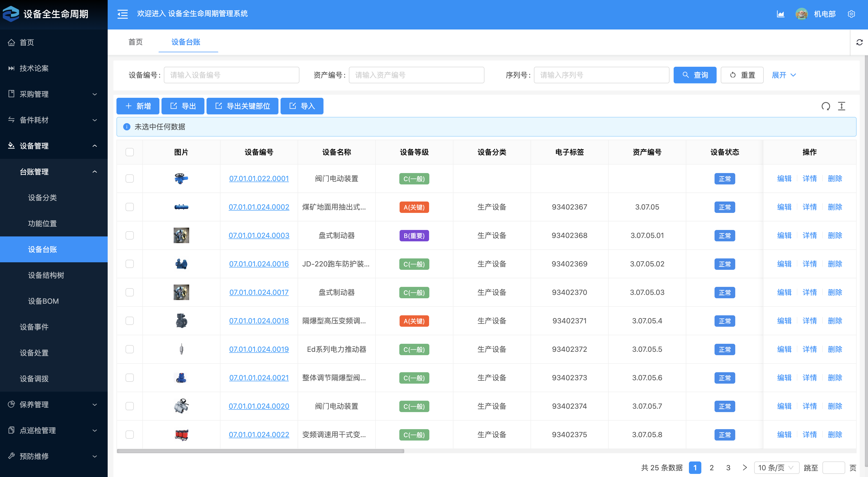Open the statistics chart icon in header
Screen dimensions: 868x477
(x=780, y=14)
